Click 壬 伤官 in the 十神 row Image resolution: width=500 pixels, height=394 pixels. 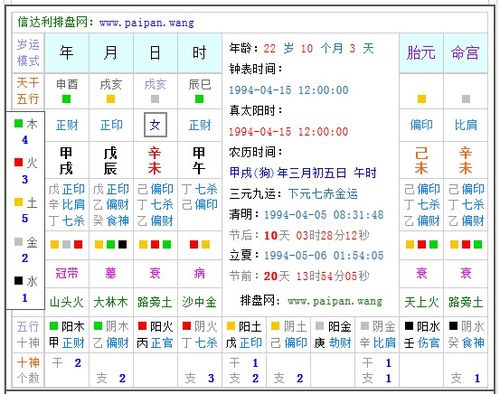click(x=421, y=342)
